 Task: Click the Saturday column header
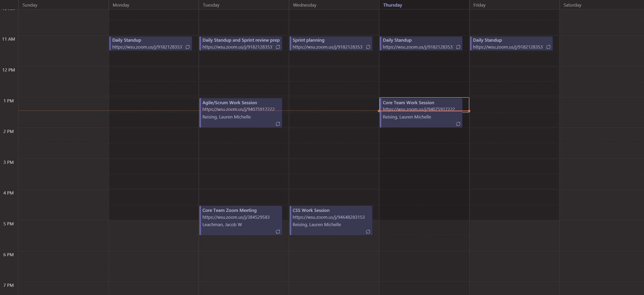coord(572,5)
